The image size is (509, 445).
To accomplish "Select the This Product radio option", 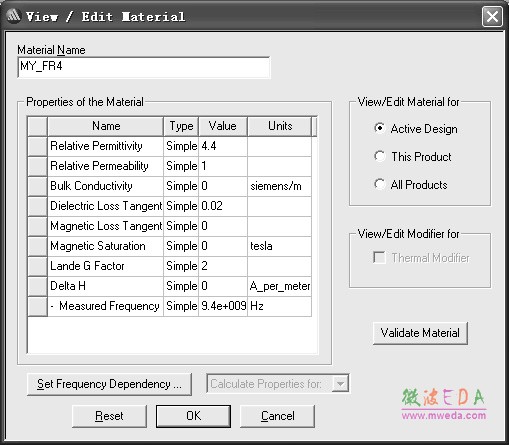I will pos(379,156).
